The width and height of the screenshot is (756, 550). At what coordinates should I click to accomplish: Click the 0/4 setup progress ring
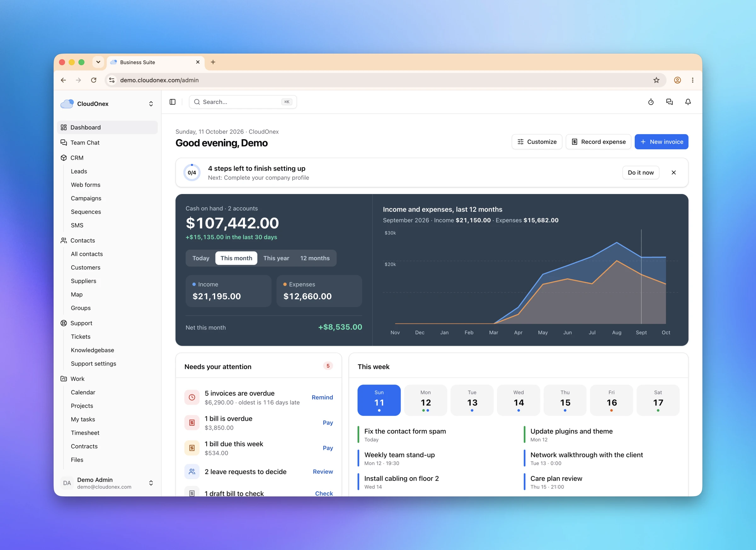click(x=192, y=173)
